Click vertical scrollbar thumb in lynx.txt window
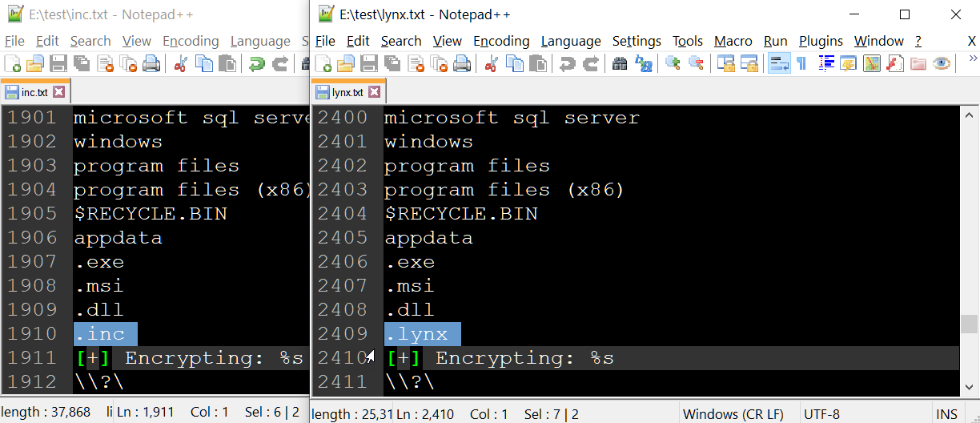 (969, 324)
